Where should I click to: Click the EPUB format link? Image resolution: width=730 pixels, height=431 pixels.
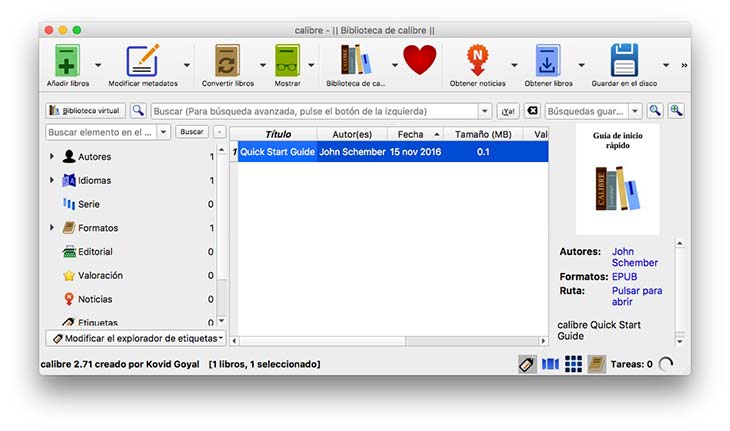tap(624, 276)
